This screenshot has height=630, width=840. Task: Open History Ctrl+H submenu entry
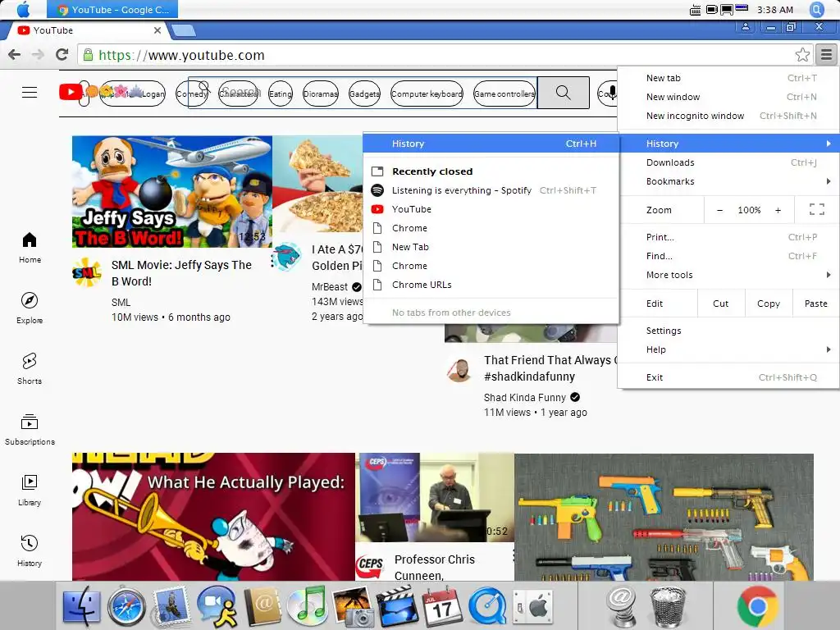tap(491, 143)
